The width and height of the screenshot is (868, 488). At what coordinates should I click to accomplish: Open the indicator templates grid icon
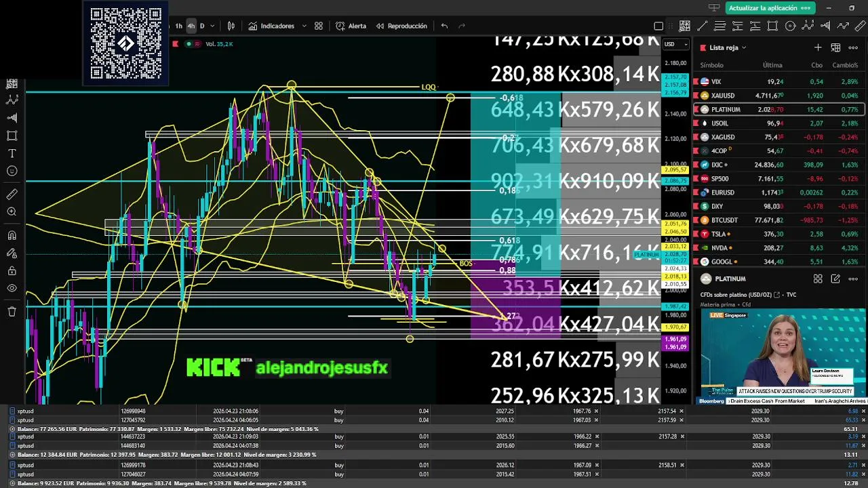319,26
